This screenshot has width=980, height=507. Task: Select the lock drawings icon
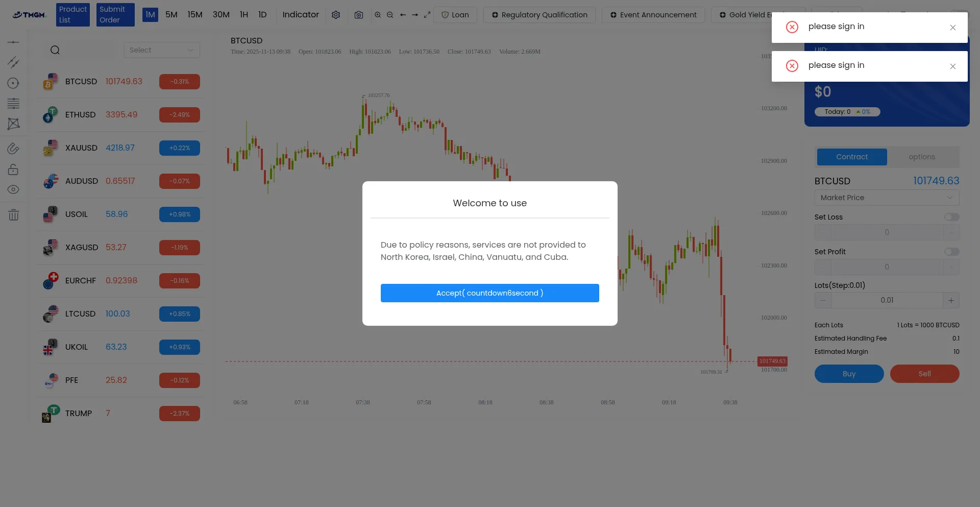[x=14, y=170]
